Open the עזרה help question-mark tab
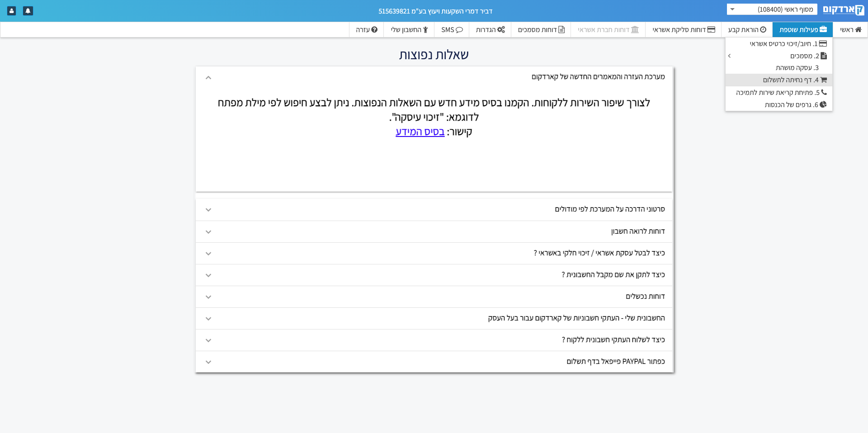 (367, 30)
